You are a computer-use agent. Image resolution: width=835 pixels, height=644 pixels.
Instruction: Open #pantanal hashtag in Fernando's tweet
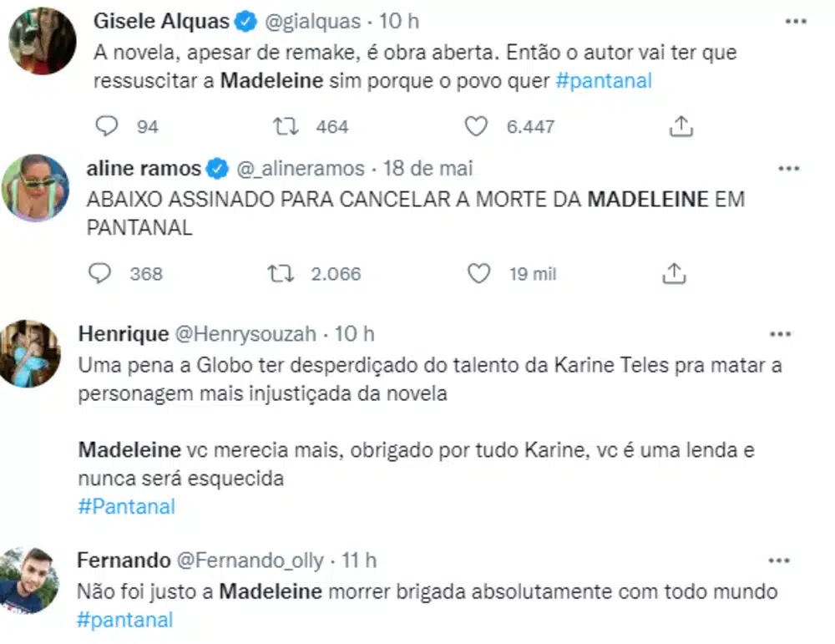(125, 620)
